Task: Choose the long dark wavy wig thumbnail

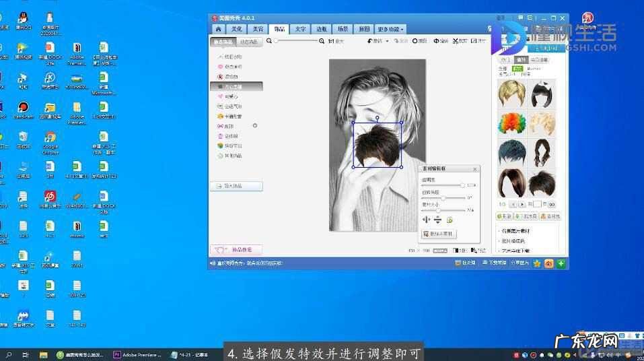Action: (542, 152)
